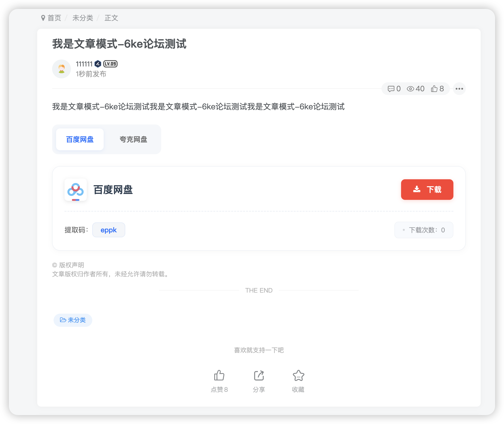This screenshot has height=424, width=504.
Task: Click the author avatar of 111111
Action: coord(62,69)
